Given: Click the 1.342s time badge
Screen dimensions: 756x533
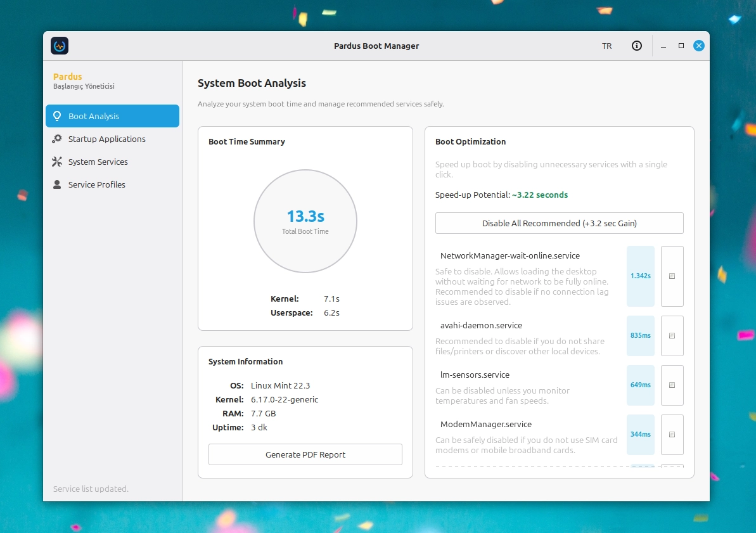Looking at the screenshot, I should tap(640, 276).
